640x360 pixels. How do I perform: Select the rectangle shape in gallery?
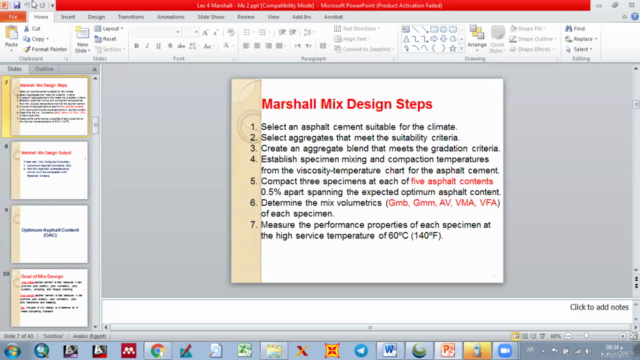434,29
